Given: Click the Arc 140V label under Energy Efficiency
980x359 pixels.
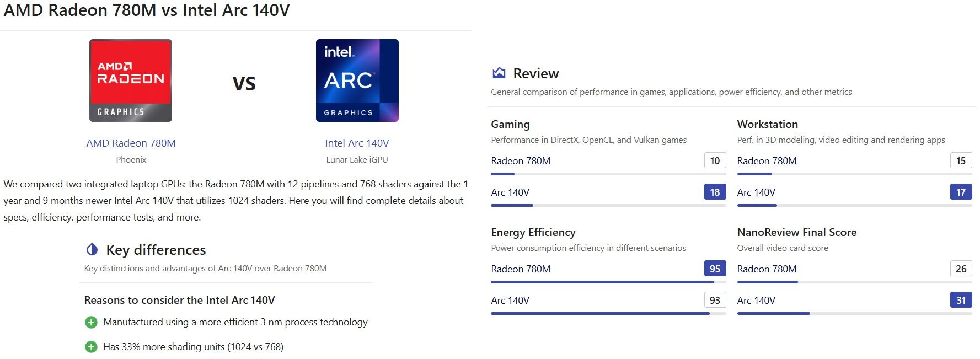Looking at the screenshot, I should click(510, 301).
